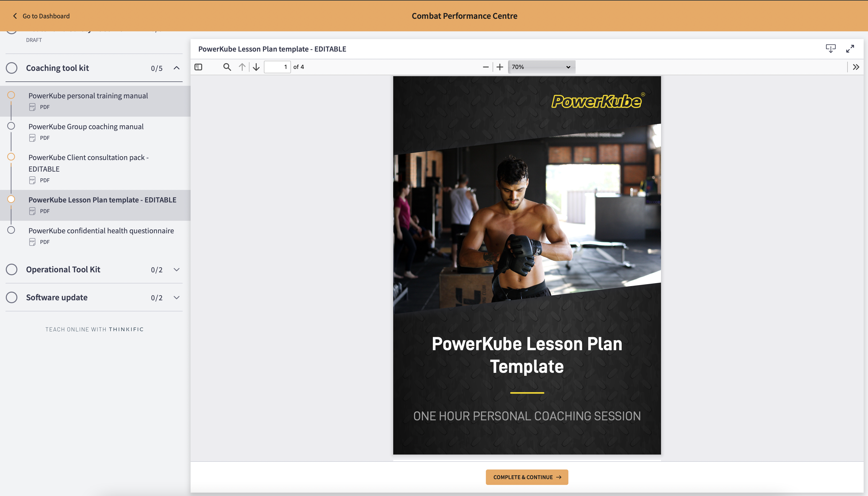
Task: Click Complete & Continue button
Action: 527,477
